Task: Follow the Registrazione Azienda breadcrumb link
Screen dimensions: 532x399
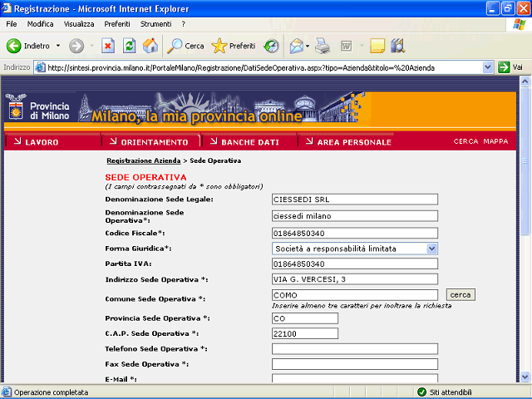Action: click(x=143, y=160)
